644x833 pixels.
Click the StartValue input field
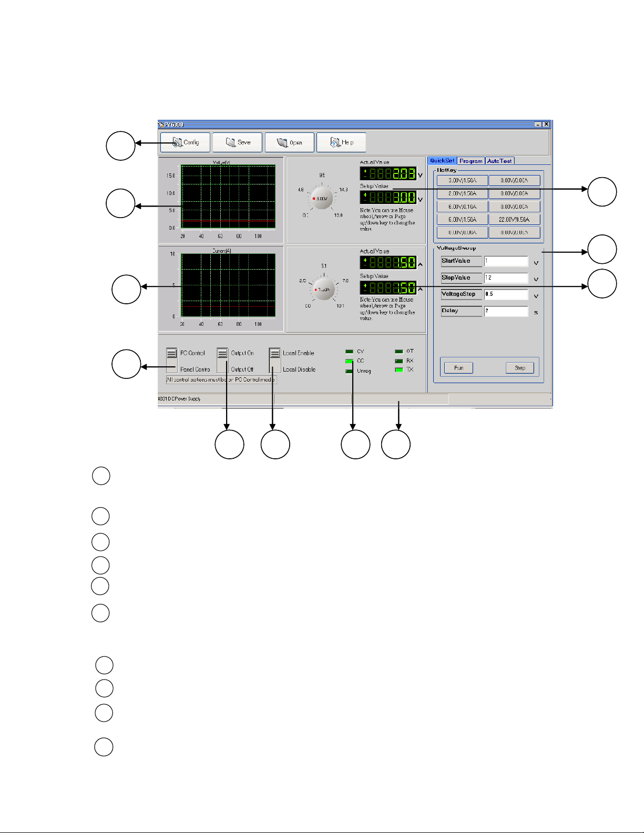pyautogui.click(x=506, y=261)
